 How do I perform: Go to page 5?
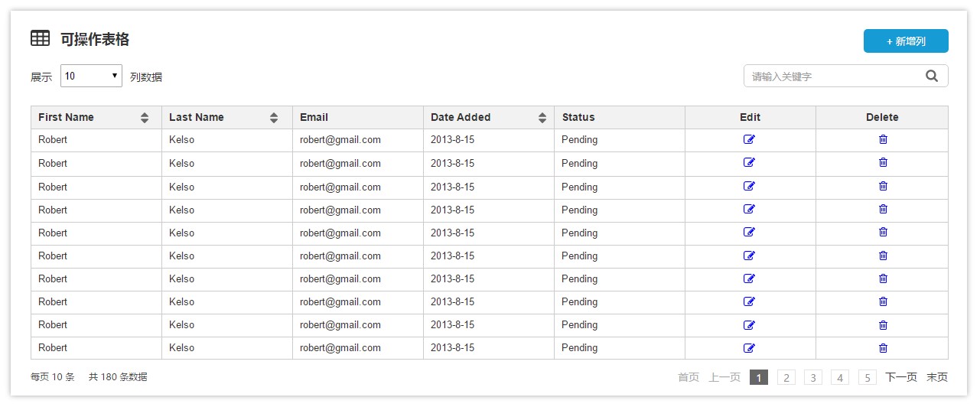(867, 377)
